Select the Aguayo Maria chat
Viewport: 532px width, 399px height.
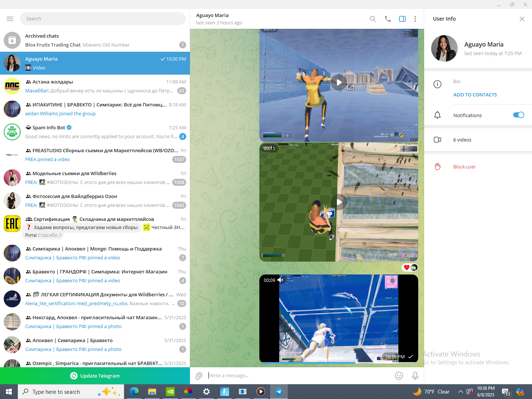95,63
